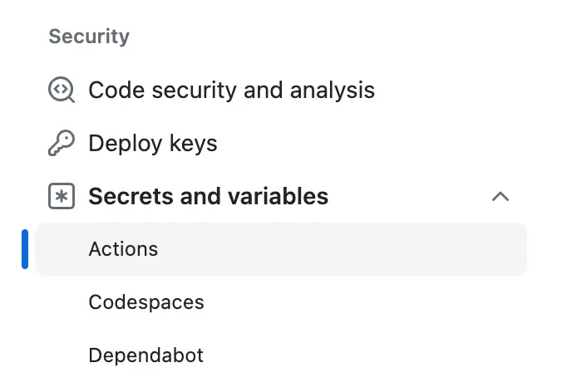
Task: Go to the Deploy keys page
Action: point(153,144)
